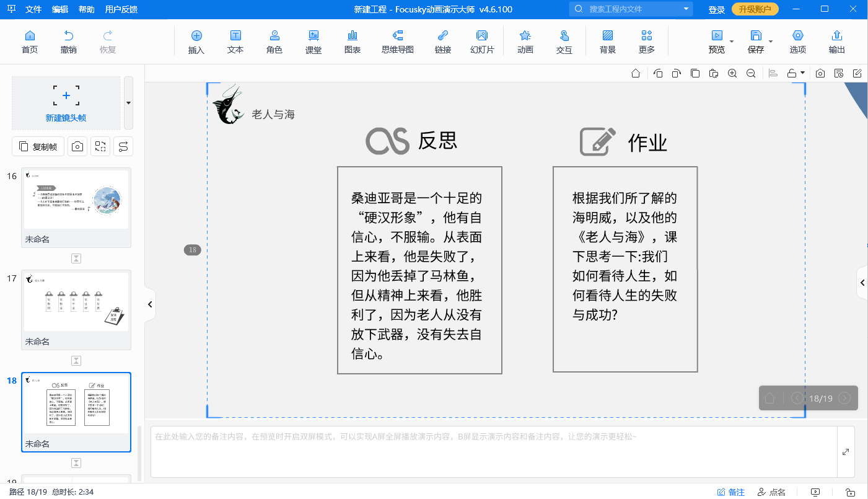Open the 帮助 menu
The image size is (868, 499).
(87, 9)
